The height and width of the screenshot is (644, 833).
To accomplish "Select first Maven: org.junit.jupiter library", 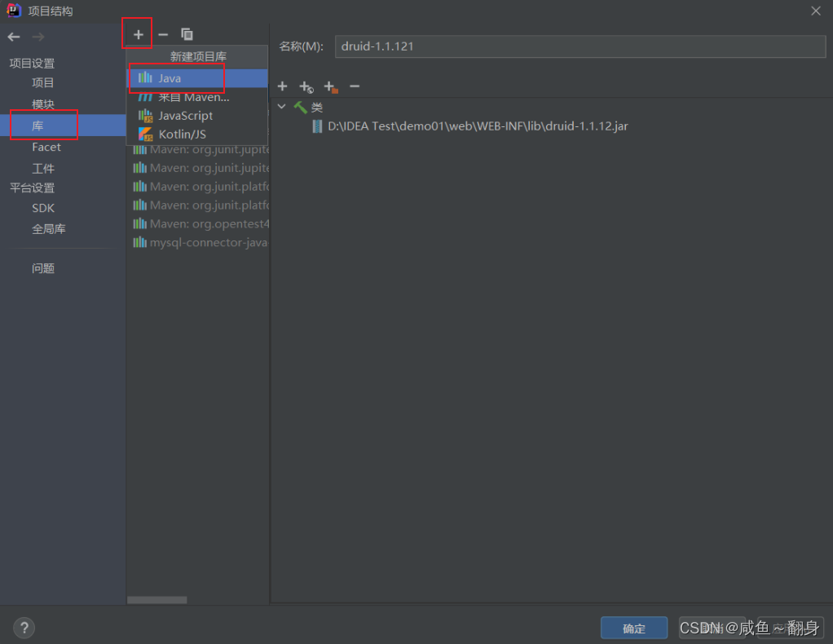I will 201,150.
